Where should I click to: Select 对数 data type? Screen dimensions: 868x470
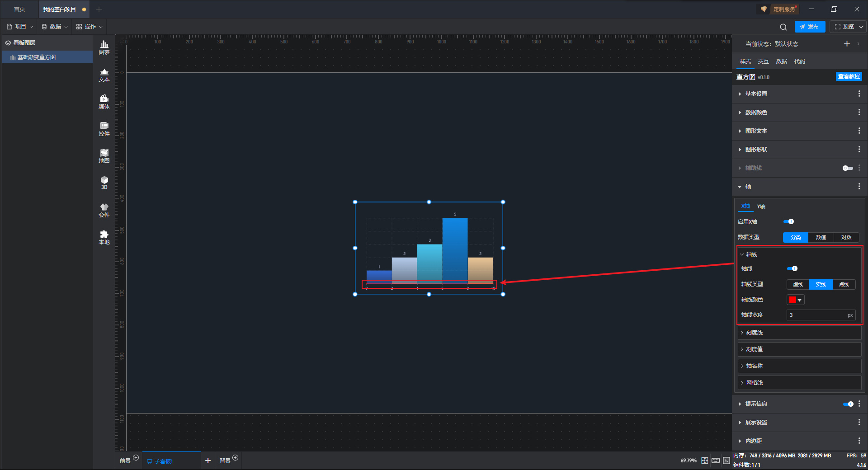tap(846, 237)
